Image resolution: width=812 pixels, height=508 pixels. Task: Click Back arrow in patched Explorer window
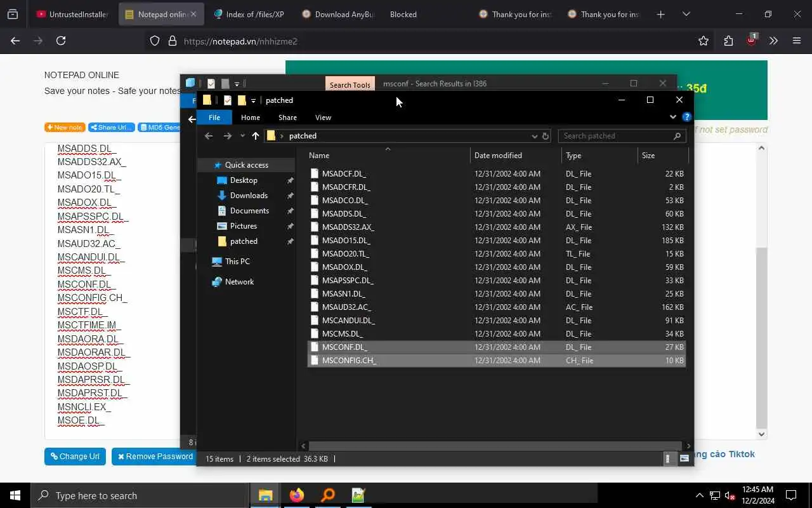[209, 136]
